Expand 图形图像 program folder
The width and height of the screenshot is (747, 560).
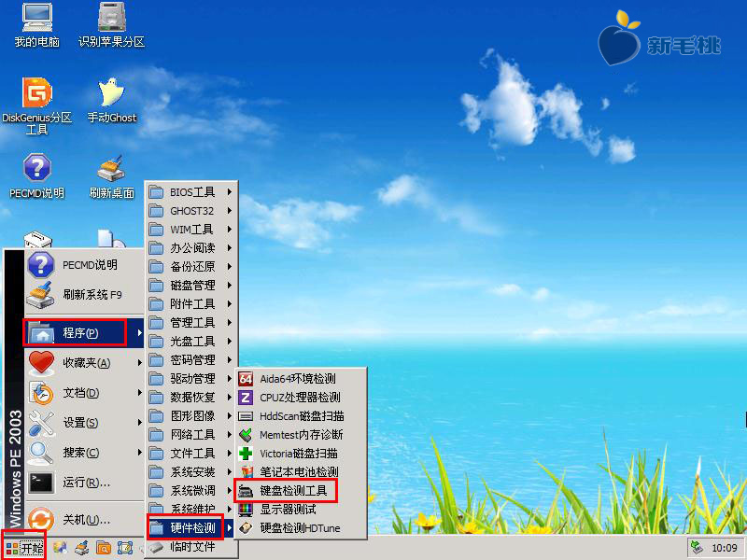click(191, 415)
